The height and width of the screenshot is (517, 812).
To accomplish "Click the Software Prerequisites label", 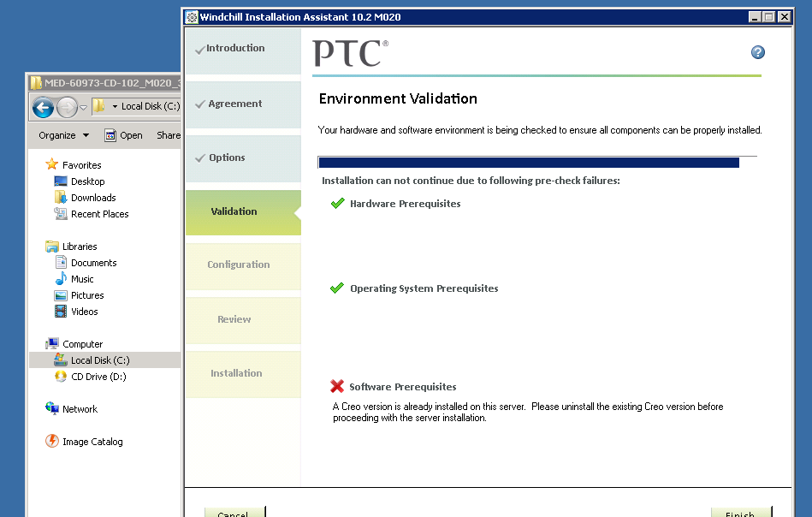I will tap(403, 387).
